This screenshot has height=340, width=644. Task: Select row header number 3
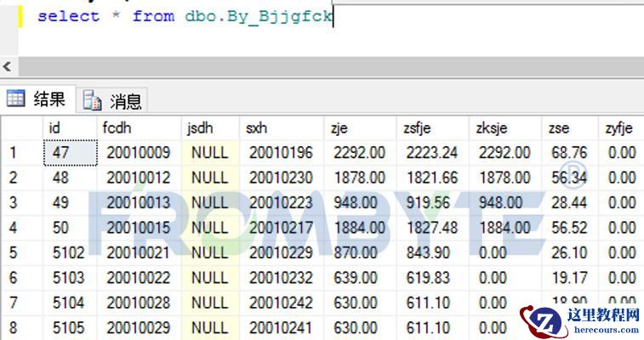(22, 202)
